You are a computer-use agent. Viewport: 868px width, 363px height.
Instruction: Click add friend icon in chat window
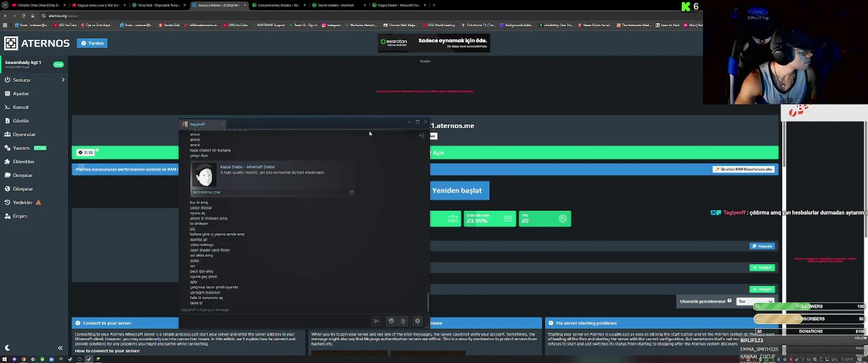point(421,135)
